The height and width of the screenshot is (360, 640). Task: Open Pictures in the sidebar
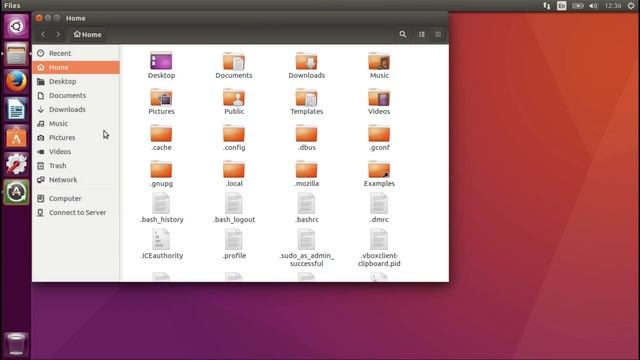coord(76,138)
